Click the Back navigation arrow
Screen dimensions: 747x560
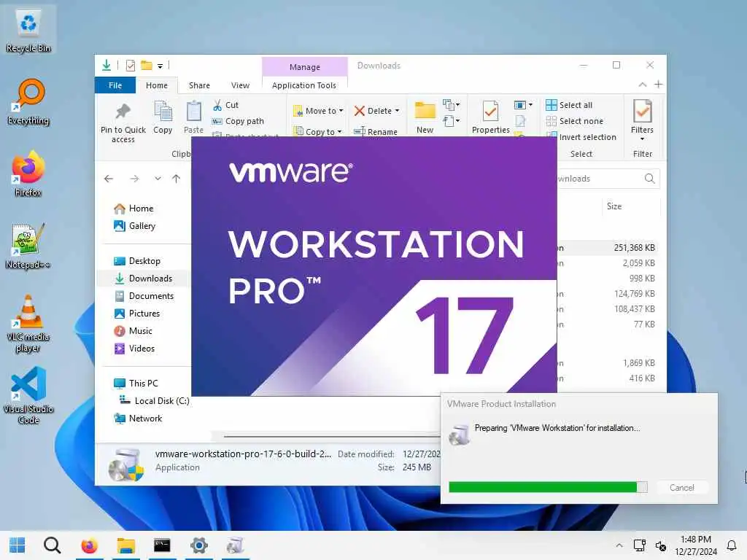(x=109, y=179)
